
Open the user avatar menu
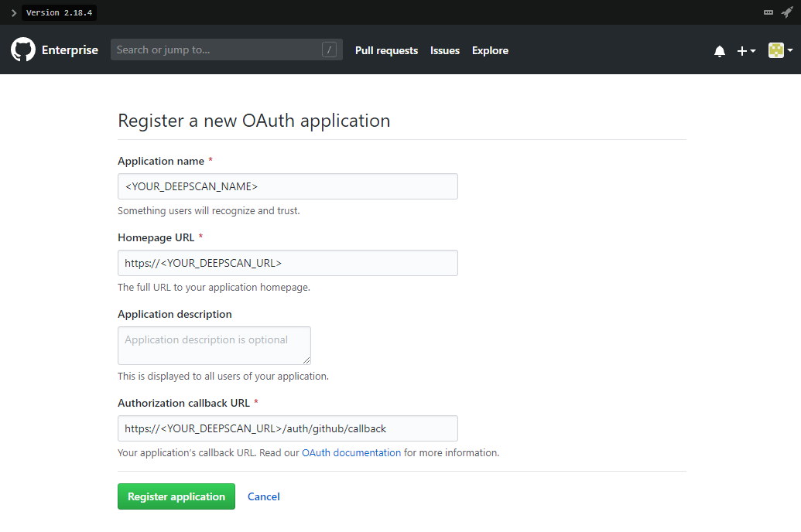(780, 50)
